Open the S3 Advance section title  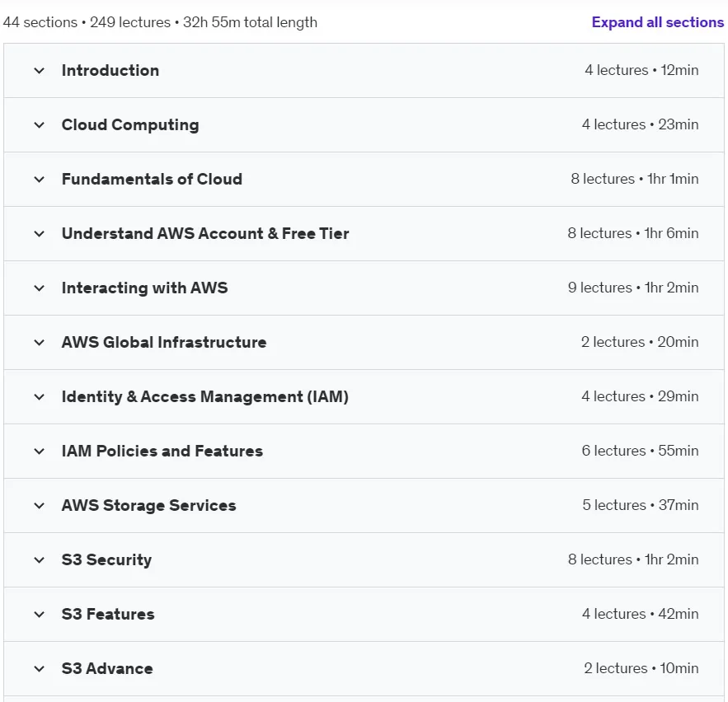tap(107, 668)
